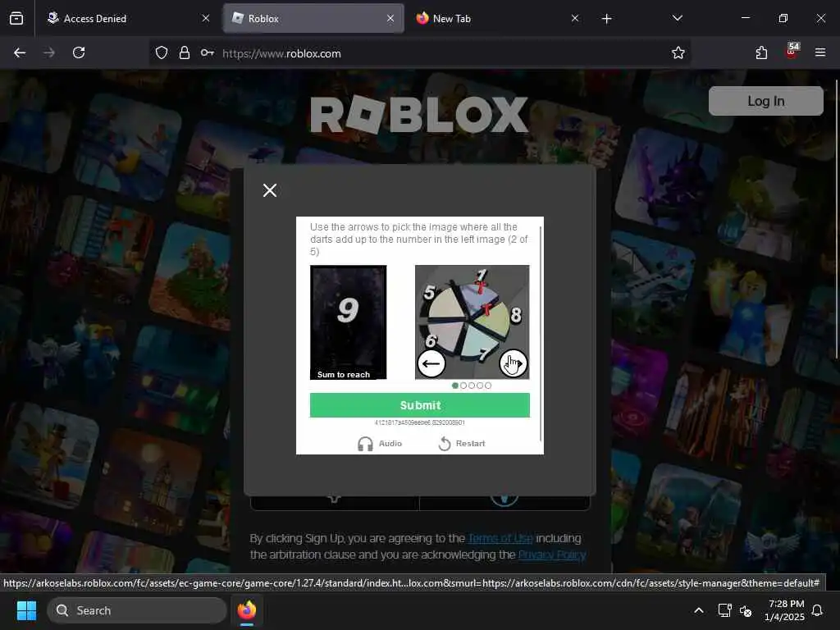Viewport: 840px width, 630px height.
Task: Open the Terms of Use link
Action: tap(500, 538)
